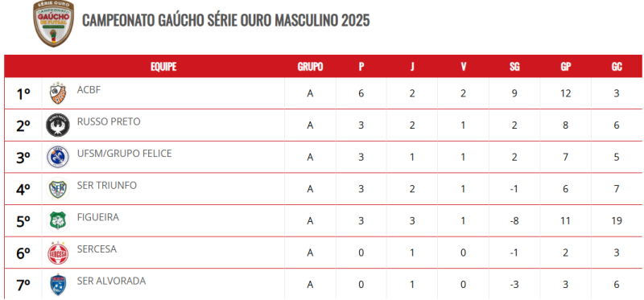Open the RUSSO PRETO team link
Image resolution: width=644 pixels, height=300 pixels.
click(109, 122)
